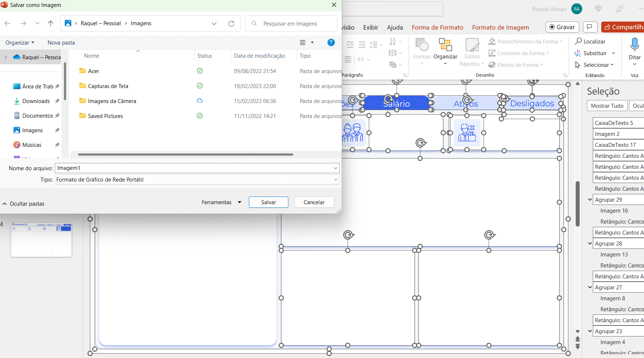Screen dimensions: 644x358
Task: Open the dialog help question mark icon
Action: click(x=331, y=42)
